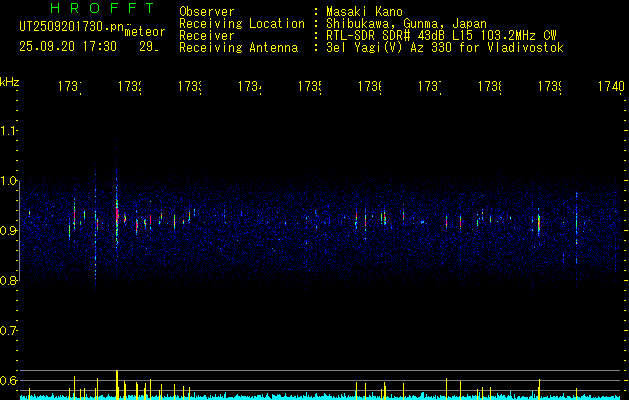Click the 0.6 frequency axis label

(8, 380)
